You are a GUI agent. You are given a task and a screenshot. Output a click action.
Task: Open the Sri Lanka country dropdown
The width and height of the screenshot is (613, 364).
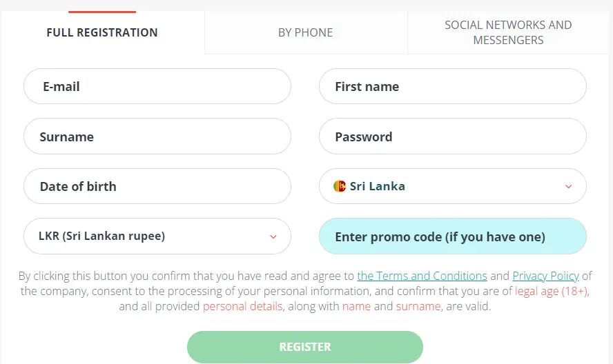(452, 186)
